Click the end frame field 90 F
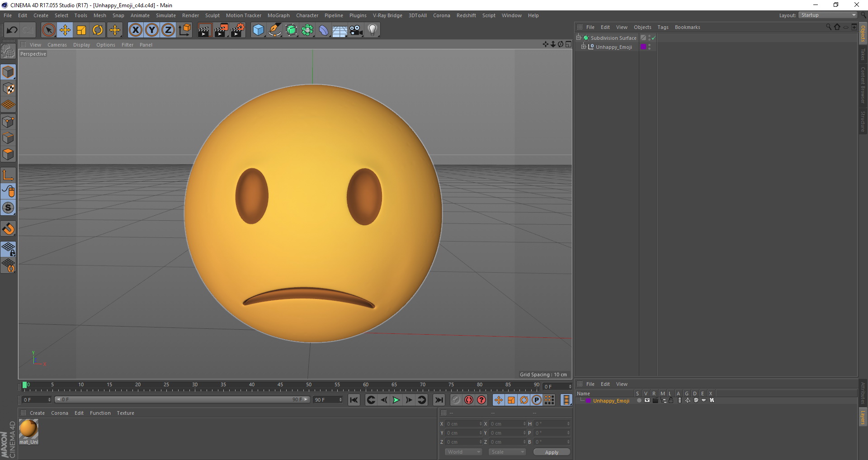Image resolution: width=868 pixels, height=460 pixels. pos(328,400)
